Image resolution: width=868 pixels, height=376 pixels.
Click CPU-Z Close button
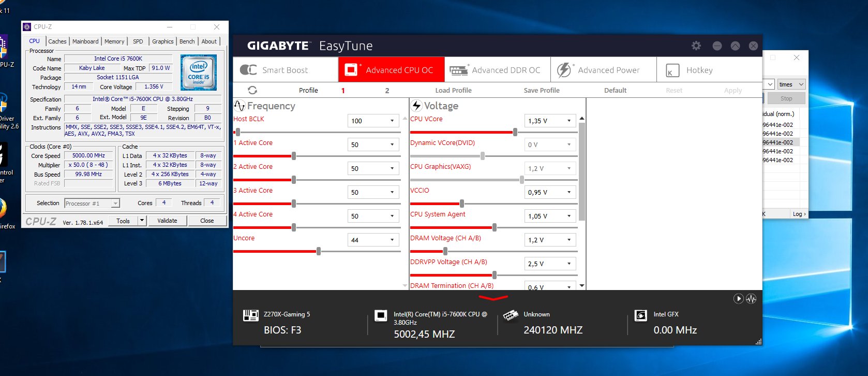[x=207, y=221]
